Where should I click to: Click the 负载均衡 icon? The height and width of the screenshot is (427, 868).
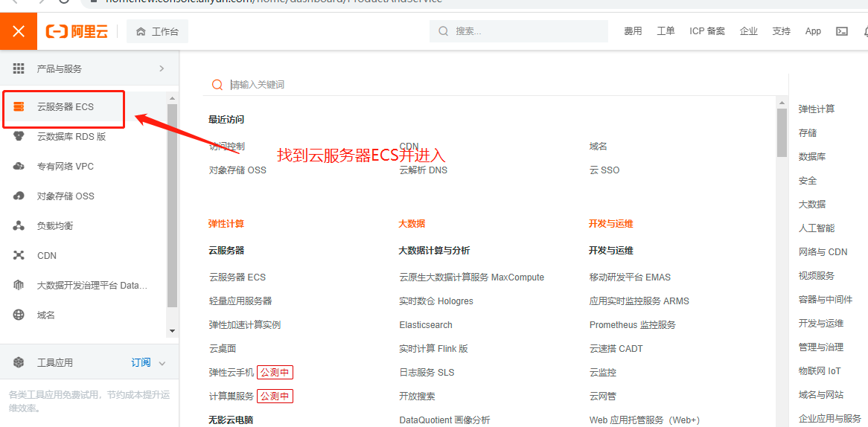(x=19, y=225)
